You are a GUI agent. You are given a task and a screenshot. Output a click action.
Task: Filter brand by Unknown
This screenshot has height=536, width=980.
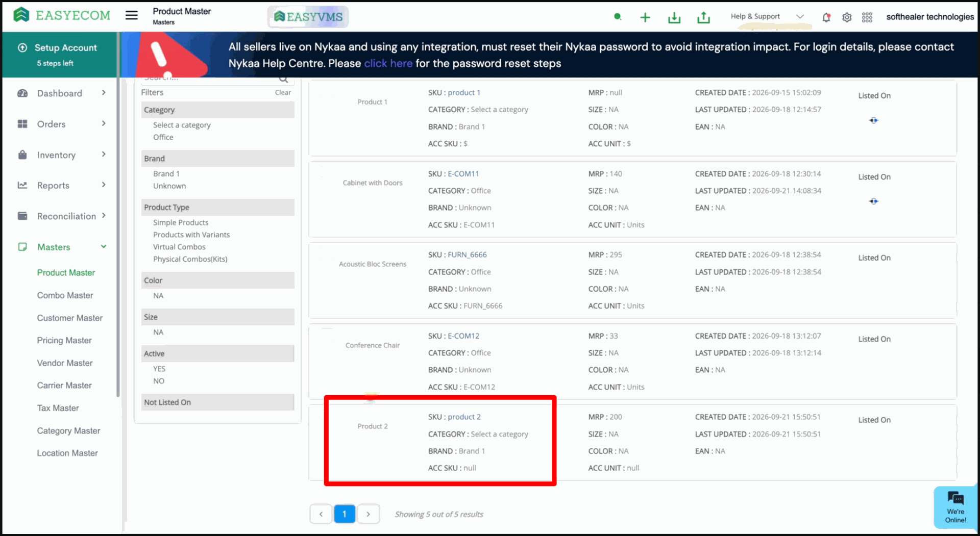[x=169, y=186]
